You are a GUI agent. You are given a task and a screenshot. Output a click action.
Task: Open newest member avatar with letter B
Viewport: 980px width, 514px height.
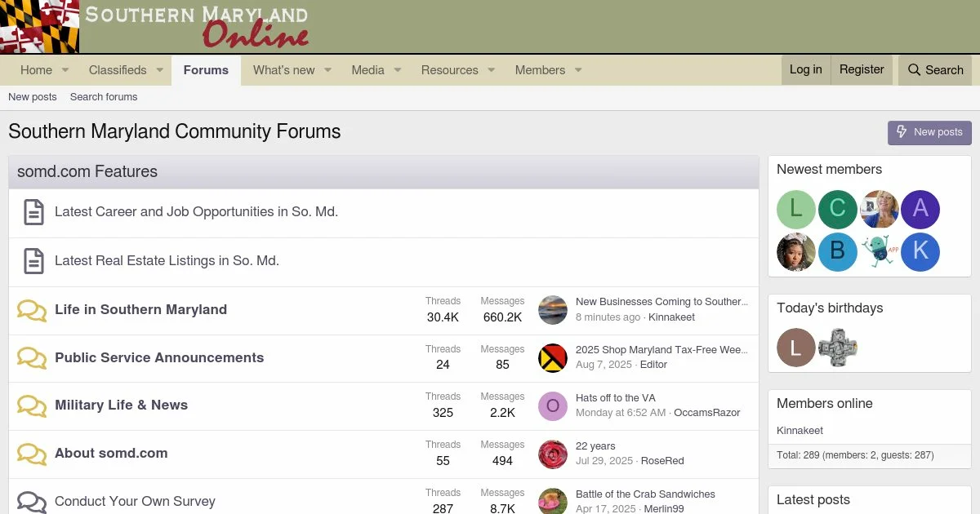[x=838, y=252]
